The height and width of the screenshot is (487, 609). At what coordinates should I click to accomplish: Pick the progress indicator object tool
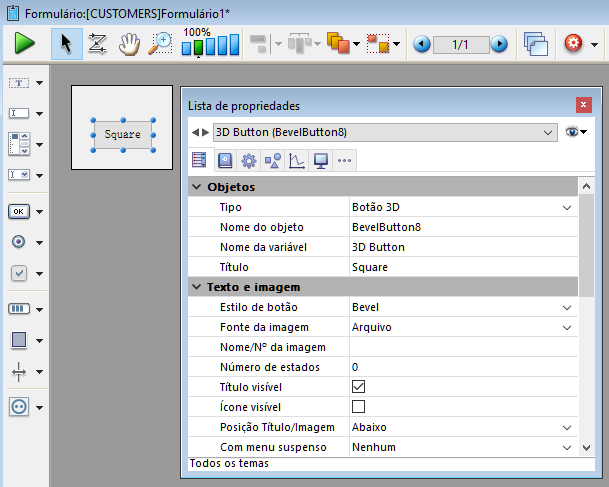tap(19, 308)
